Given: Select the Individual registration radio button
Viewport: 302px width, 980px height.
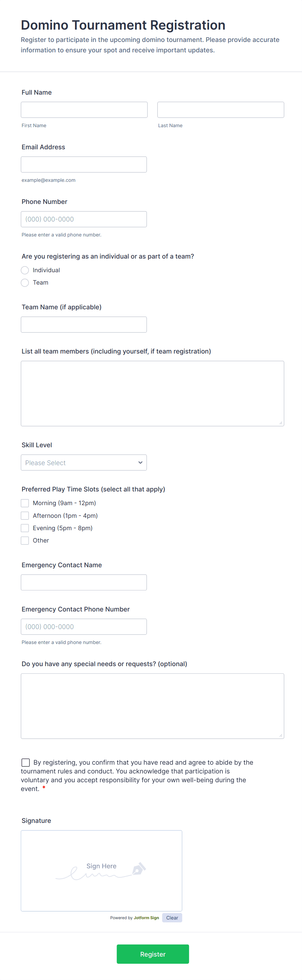Looking at the screenshot, I should tap(25, 270).
